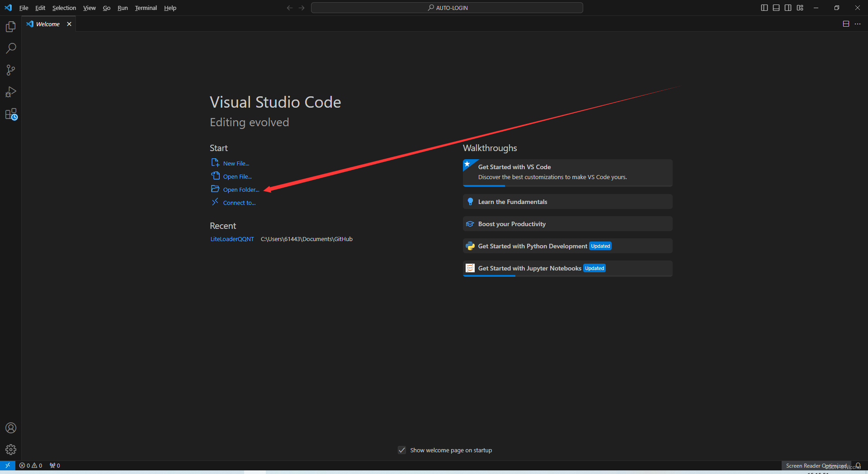This screenshot has height=474, width=868.
Task: Click the Open Folder... link
Action: click(x=241, y=190)
